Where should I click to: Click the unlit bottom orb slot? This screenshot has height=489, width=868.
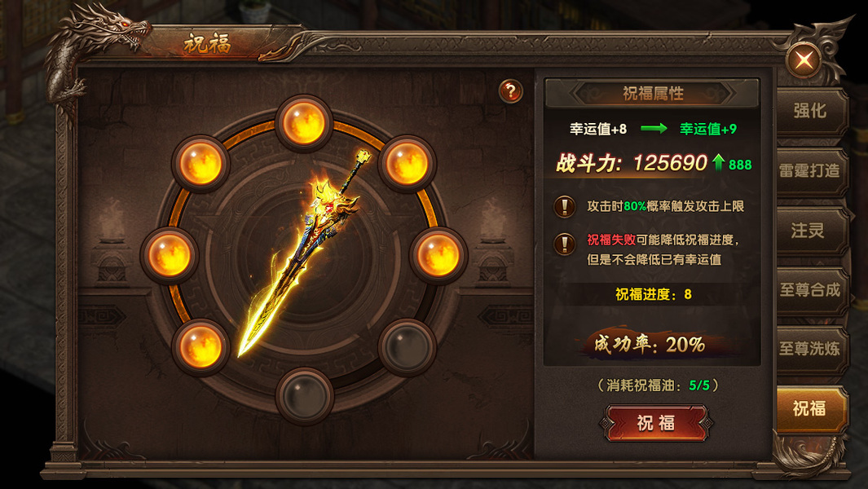click(x=305, y=395)
